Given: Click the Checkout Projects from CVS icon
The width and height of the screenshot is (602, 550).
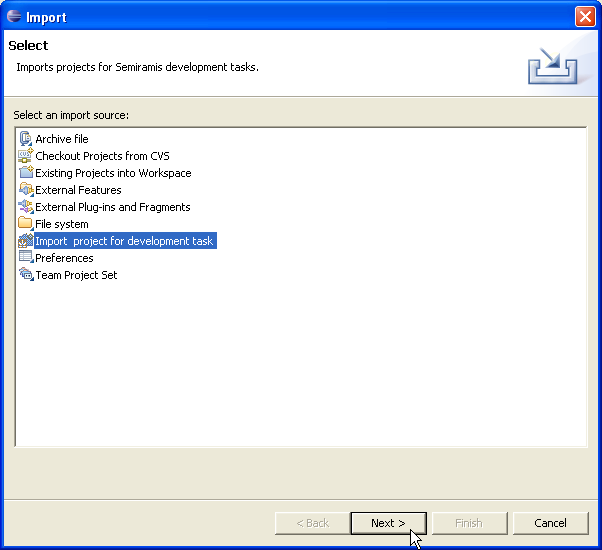Looking at the screenshot, I should pyautogui.click(x=26, y=156).
